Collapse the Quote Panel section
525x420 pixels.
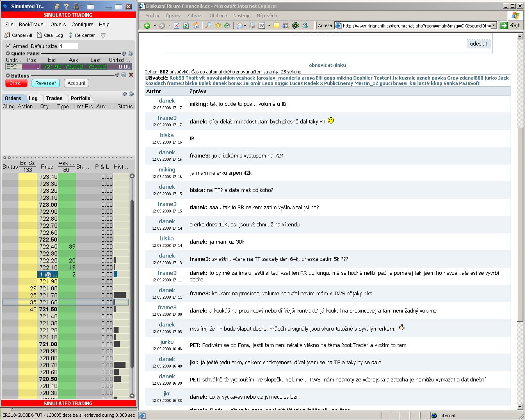8,54
